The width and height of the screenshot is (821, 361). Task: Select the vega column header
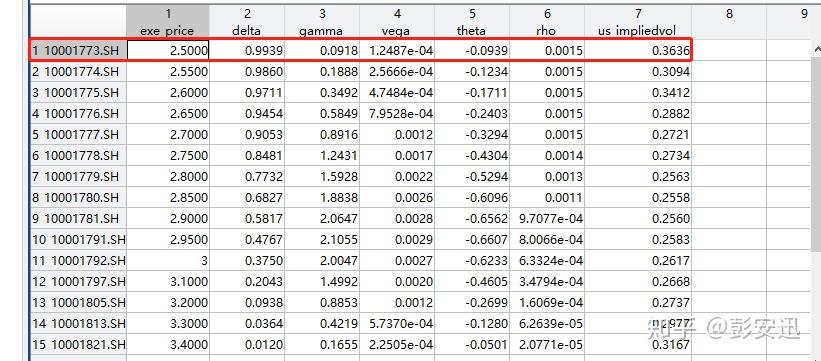tap(397, 22)
